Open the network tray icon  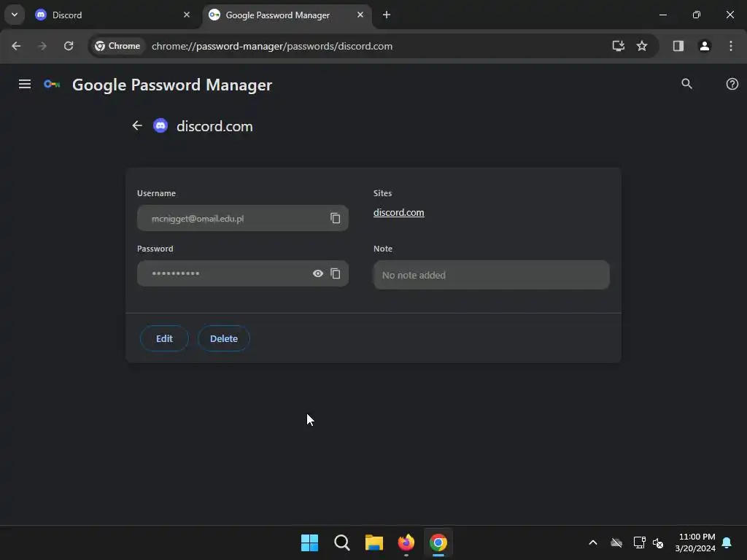pyautogui.click(x=639, y=542)
